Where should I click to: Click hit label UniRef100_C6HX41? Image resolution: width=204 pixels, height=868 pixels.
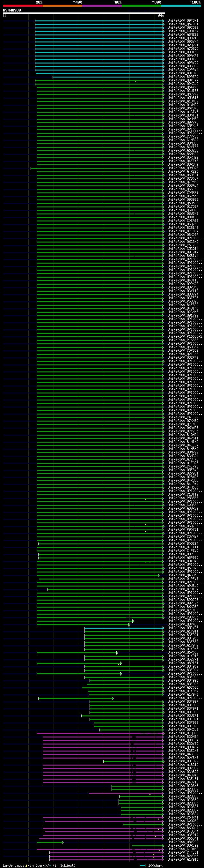point(183,818)
